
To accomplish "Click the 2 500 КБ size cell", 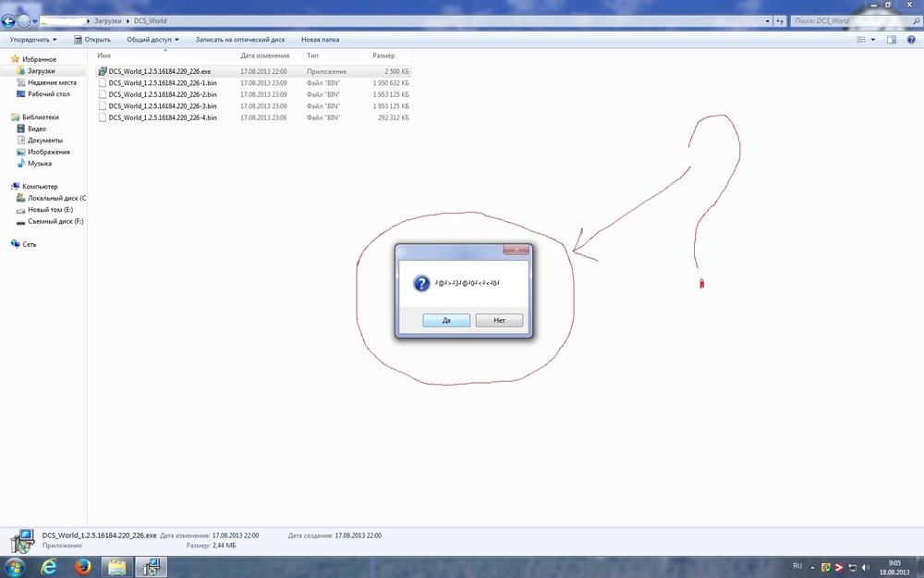I will tap(396, 71).
